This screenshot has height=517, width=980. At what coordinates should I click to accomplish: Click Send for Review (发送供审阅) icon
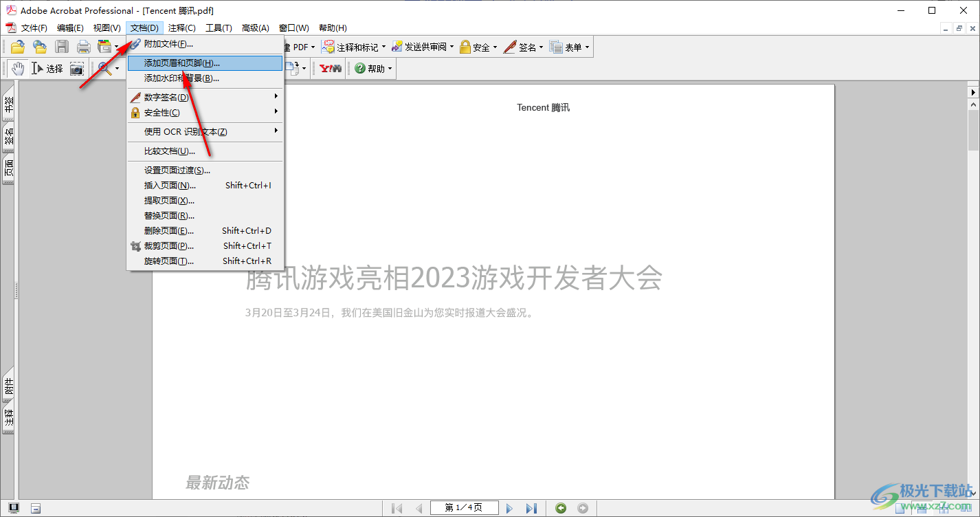[x=397, y=47]
